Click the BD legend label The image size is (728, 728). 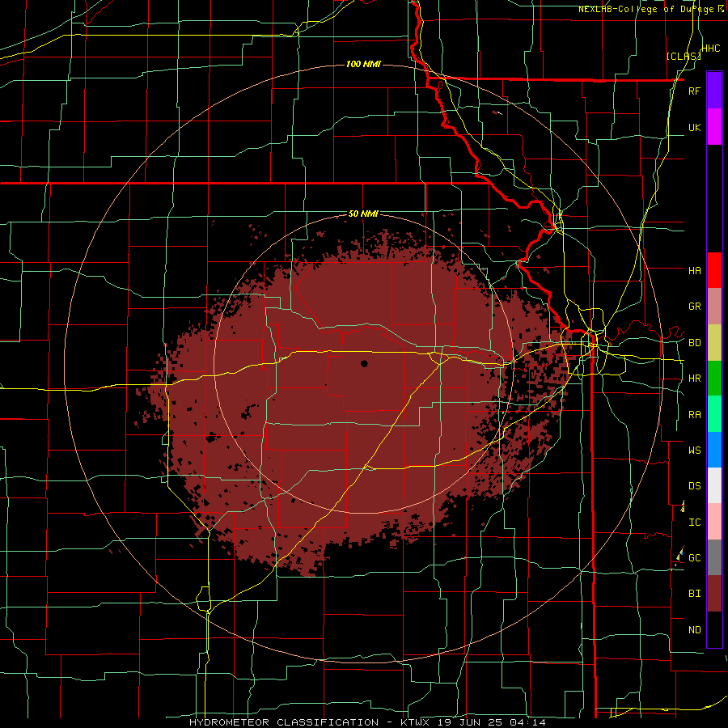[x=694, y=343]
